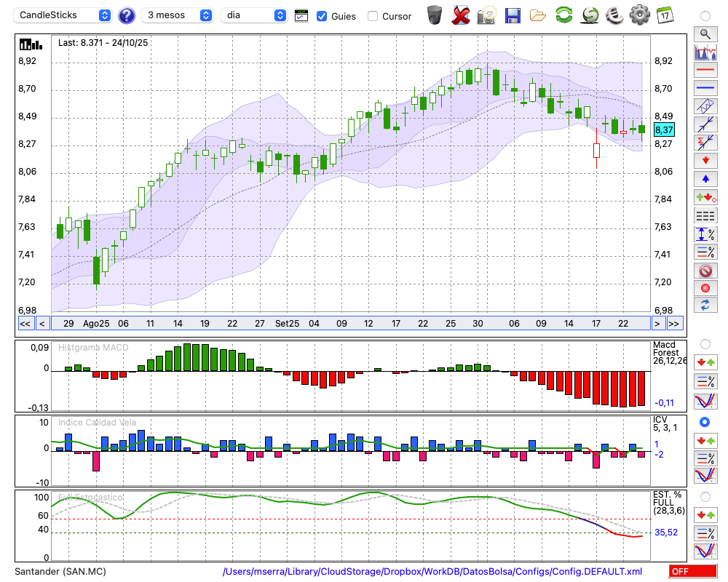Select the Estocastico panel radio button
Viewport: 728px width, 582px height.
click(705, 497)
